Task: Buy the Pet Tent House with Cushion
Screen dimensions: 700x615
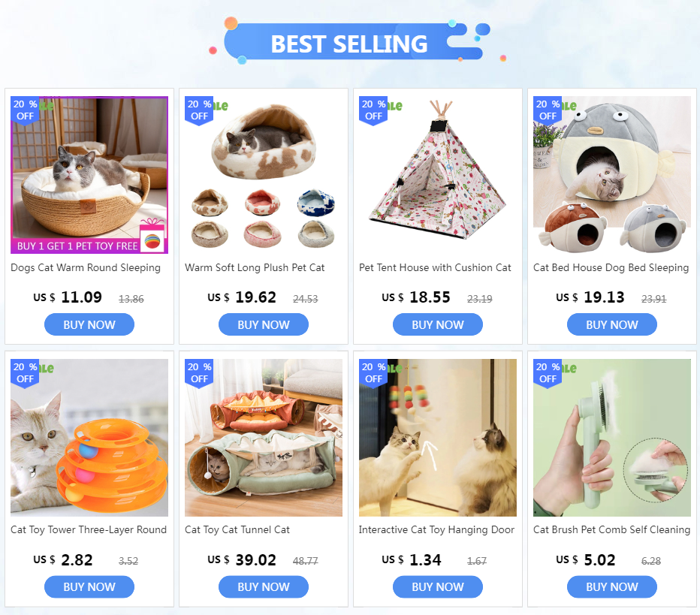Action: [437, 324]
